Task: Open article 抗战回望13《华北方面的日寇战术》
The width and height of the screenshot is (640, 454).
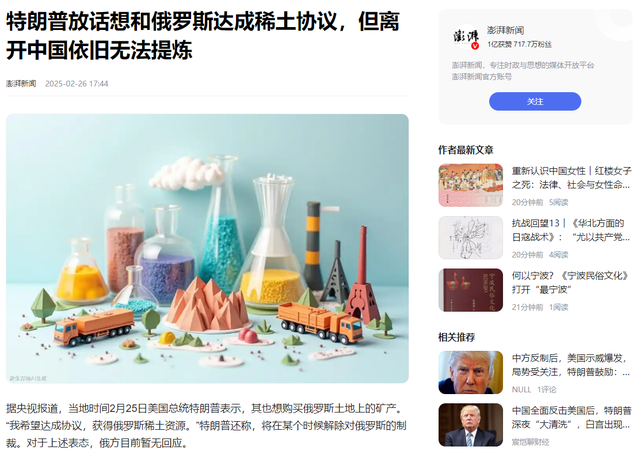Action: point(571,230)
